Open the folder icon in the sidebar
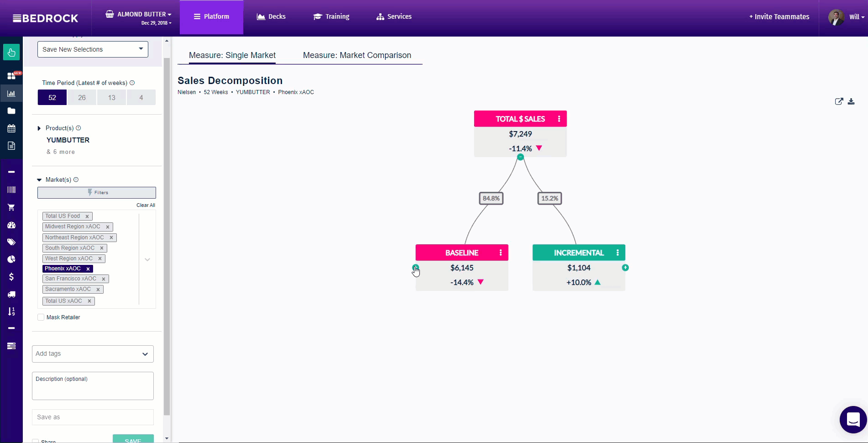This screenshot has height=443, width=868. [x=11, y=111]
